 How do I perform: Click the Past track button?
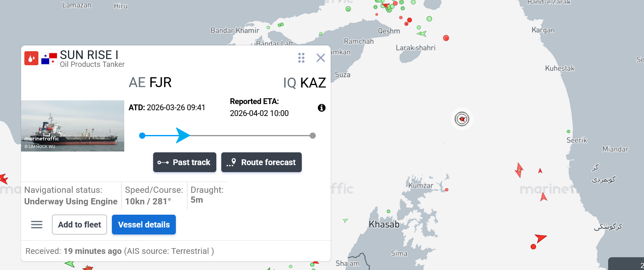coord(185,162)
